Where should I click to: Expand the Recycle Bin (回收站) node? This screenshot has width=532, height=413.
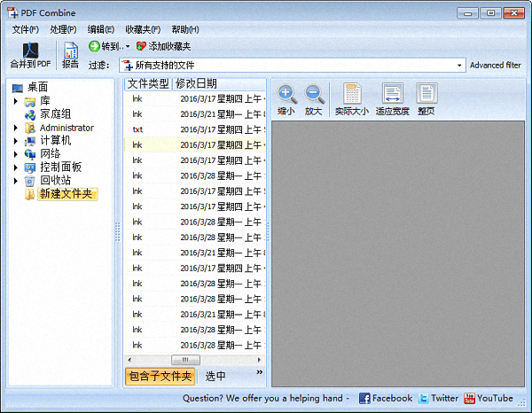(x=16, y=181)
